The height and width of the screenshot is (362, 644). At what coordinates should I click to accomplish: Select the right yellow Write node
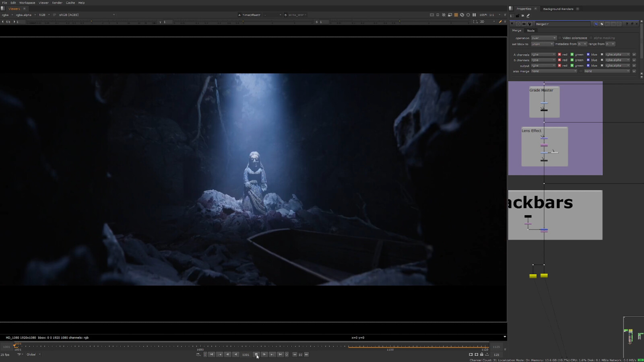544,276
